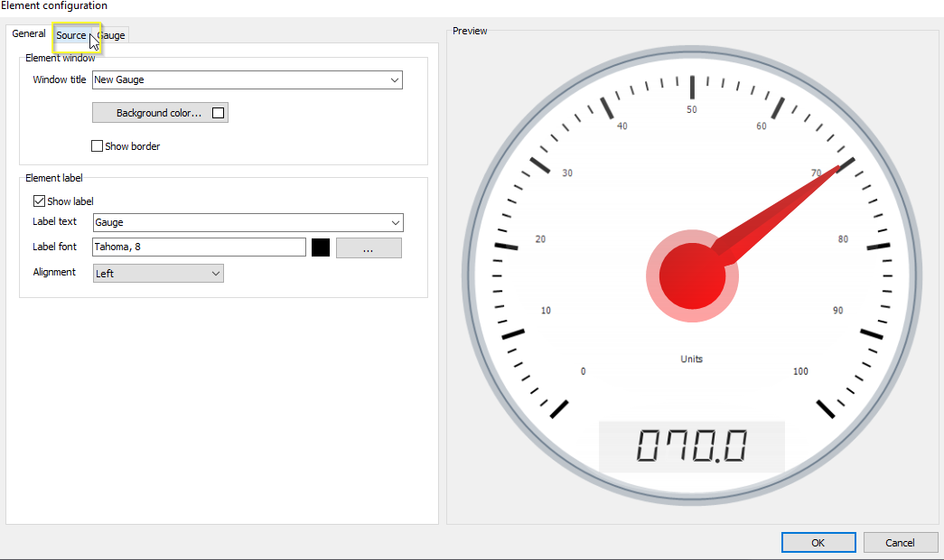This screenshot has width=944, height=560.
Task: Confirm configuration with OK button
Action: (818, 542)
